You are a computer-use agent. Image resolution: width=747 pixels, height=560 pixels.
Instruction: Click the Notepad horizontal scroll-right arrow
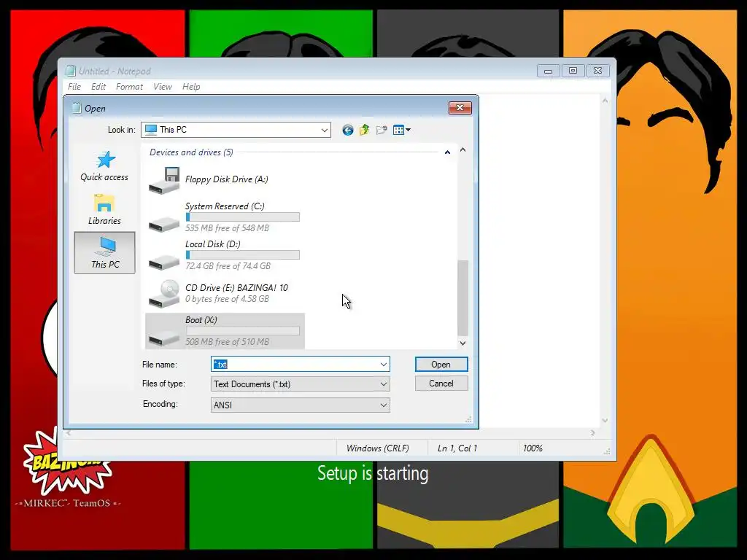pos(592,433)
